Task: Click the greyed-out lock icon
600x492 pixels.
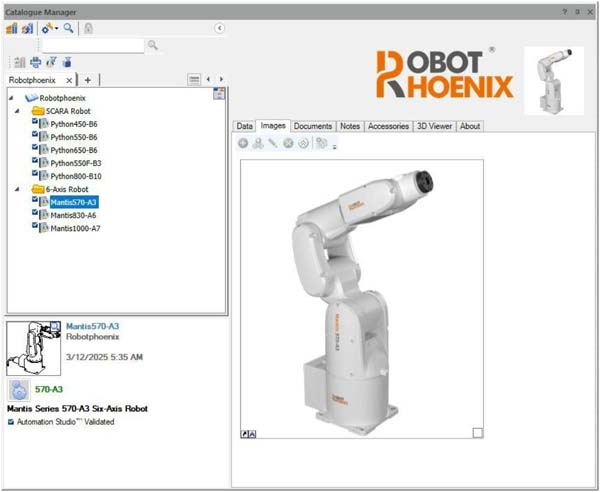Action: [88, 28]
